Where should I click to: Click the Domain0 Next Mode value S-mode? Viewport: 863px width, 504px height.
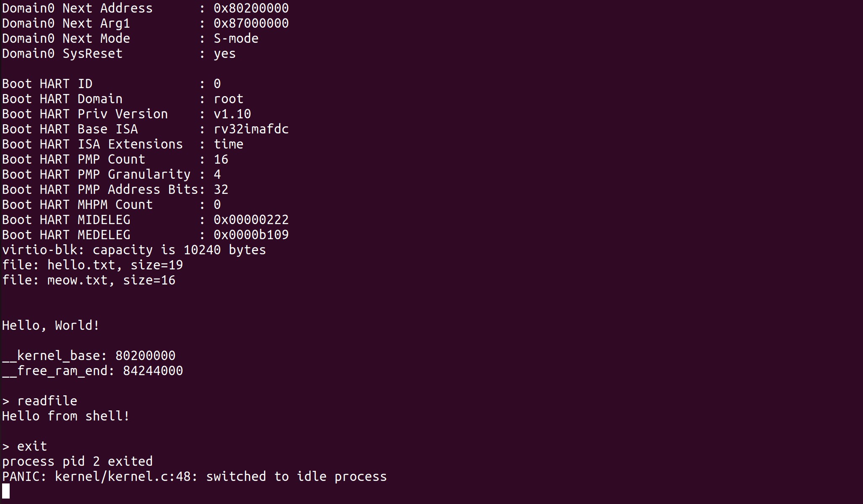click(x=236, y=38)
